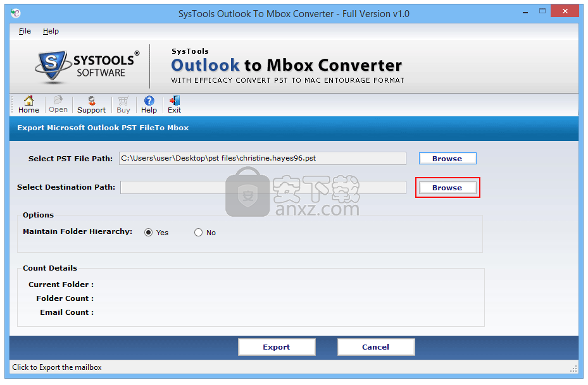Click the Export button
Screen dimensions: 588x385
click(277, 347)
